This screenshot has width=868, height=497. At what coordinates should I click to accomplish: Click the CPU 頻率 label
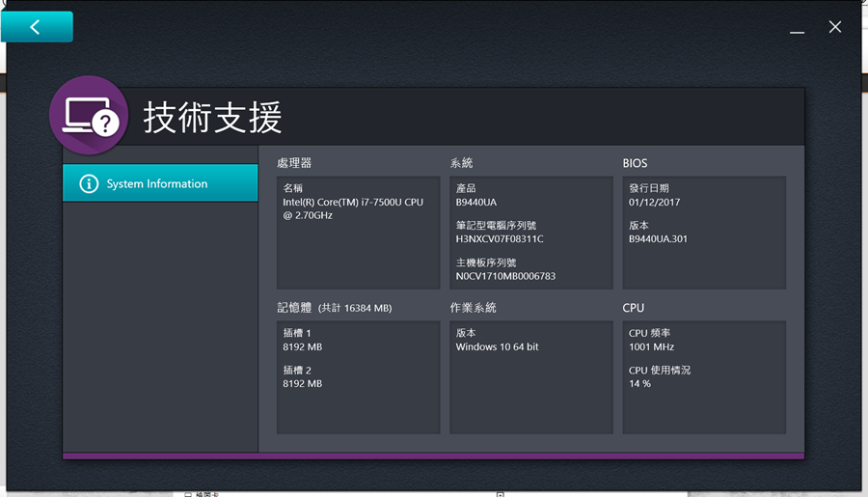(649, 333)
